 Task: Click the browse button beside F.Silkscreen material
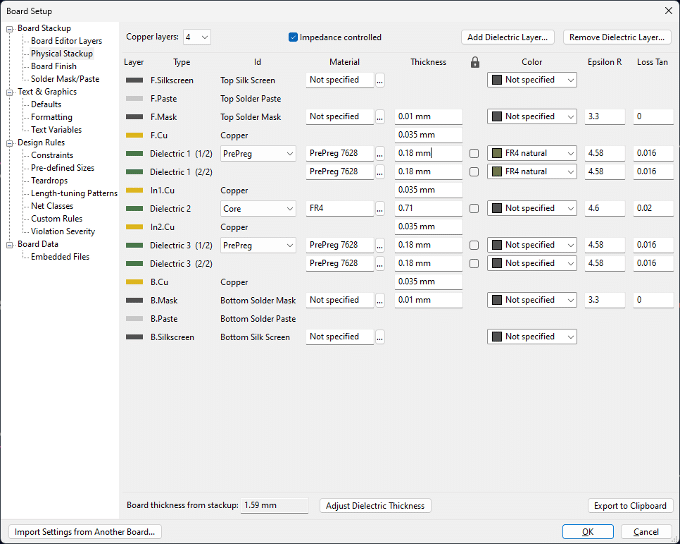pos(380,80)
